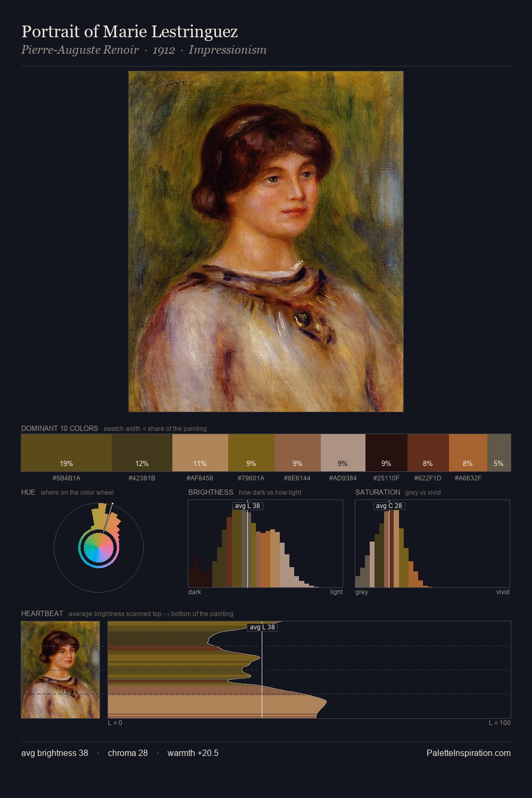Click the HEARTBEAT section heading
The width and height of the screenshot is (532, 798).
tap(42, 613)
